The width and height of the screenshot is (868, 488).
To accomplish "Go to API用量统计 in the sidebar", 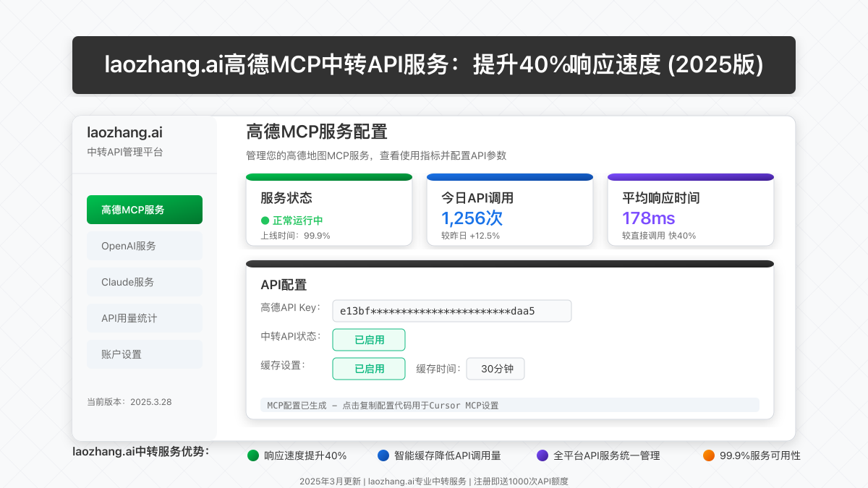I will 145,318.
